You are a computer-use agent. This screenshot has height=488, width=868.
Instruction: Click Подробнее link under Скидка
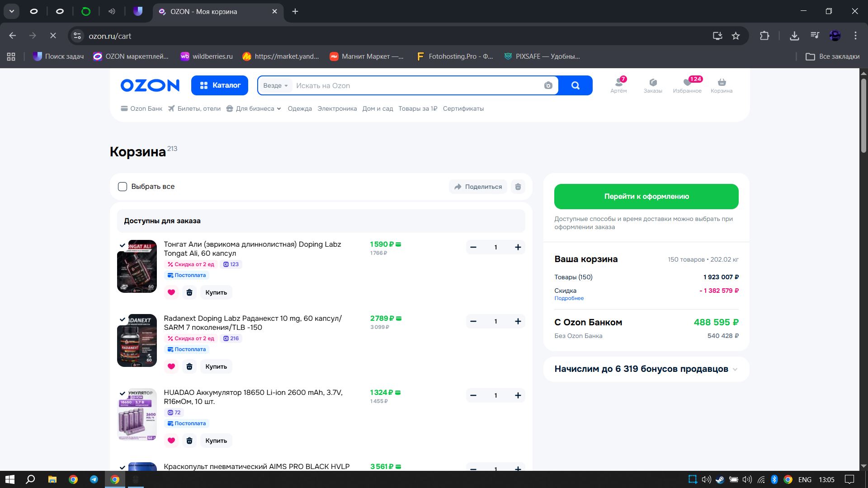pos(569,298)
